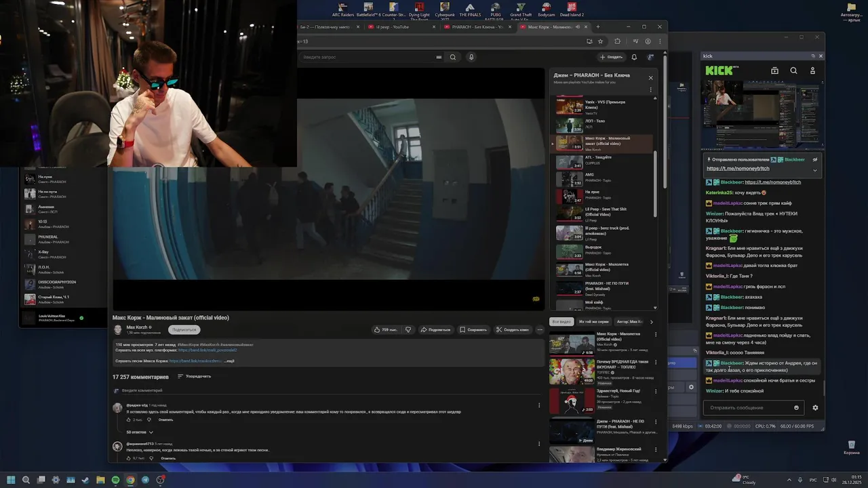Open a new Chrome tab
Viewport: 868px width, 488px height.
click(x=597, y=27)
